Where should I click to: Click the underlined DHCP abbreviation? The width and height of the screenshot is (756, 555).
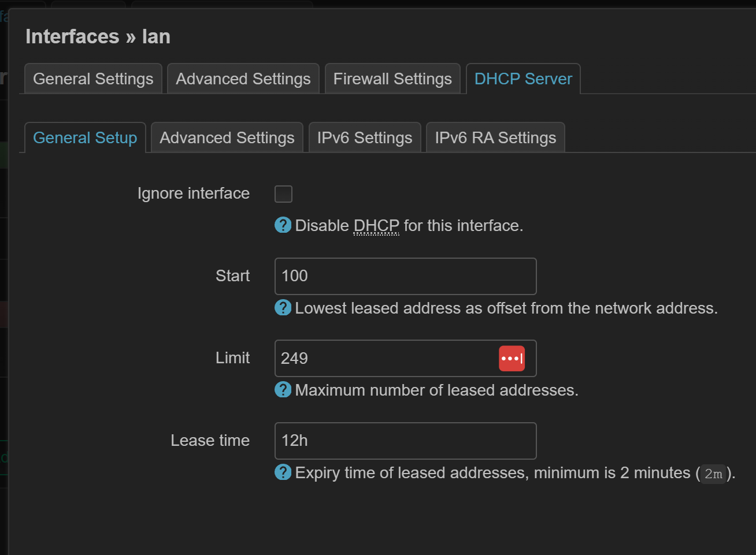tap(376, 225)
